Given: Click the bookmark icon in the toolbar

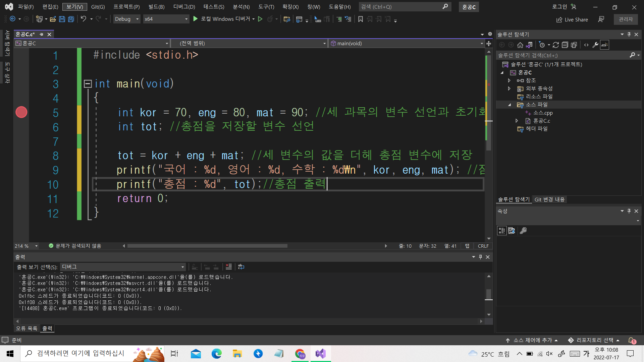Looking at the screenshot, I should (361, 19).
